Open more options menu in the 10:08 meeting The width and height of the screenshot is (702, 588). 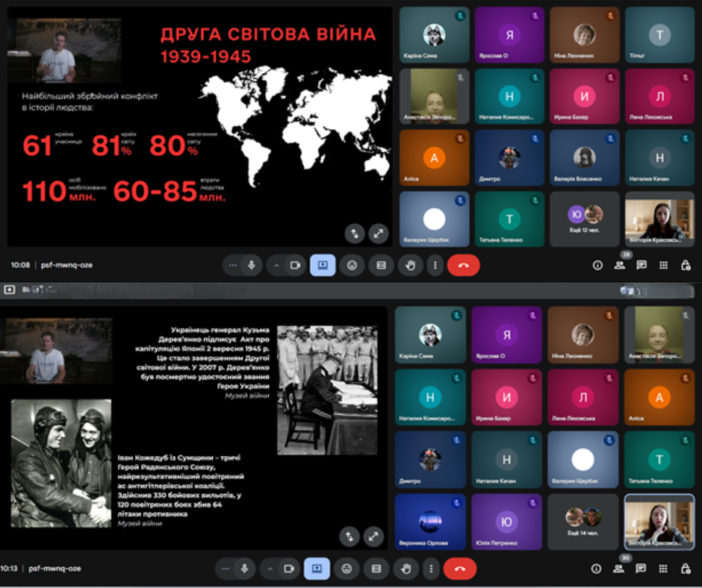point(435,265)
